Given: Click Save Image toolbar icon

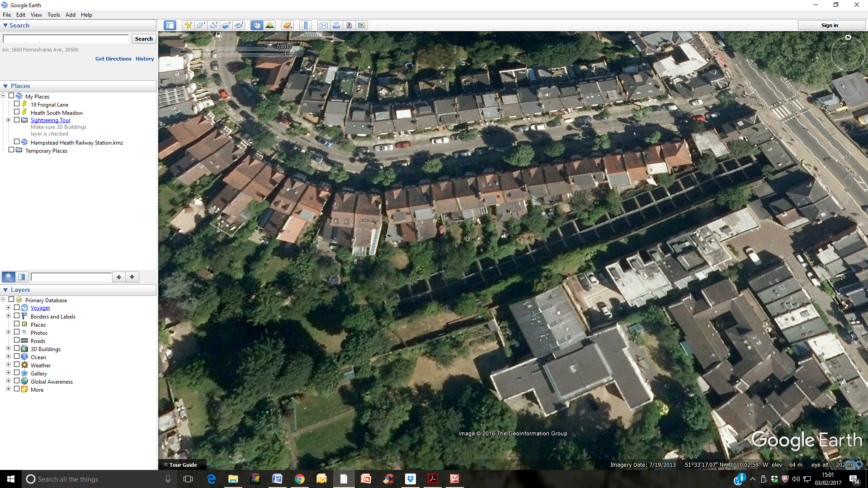Looking at the screenshot, I should tap(349, 25).
